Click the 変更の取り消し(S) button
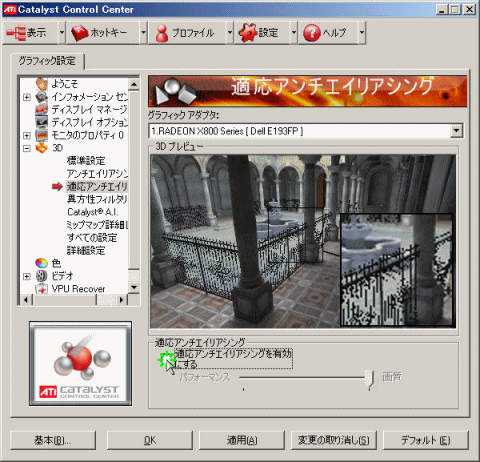The width and height of the screenshot is (480, 462). (334, 440)
